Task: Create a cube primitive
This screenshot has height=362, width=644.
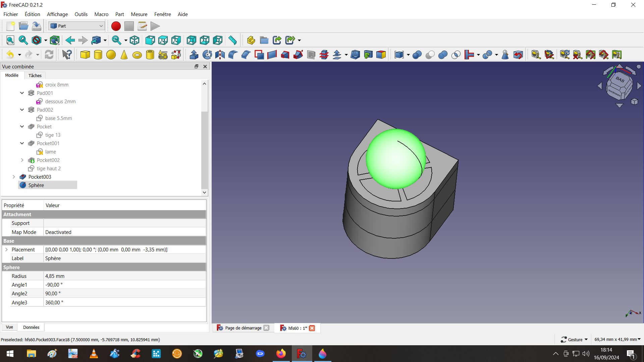Action: (85, 55)
